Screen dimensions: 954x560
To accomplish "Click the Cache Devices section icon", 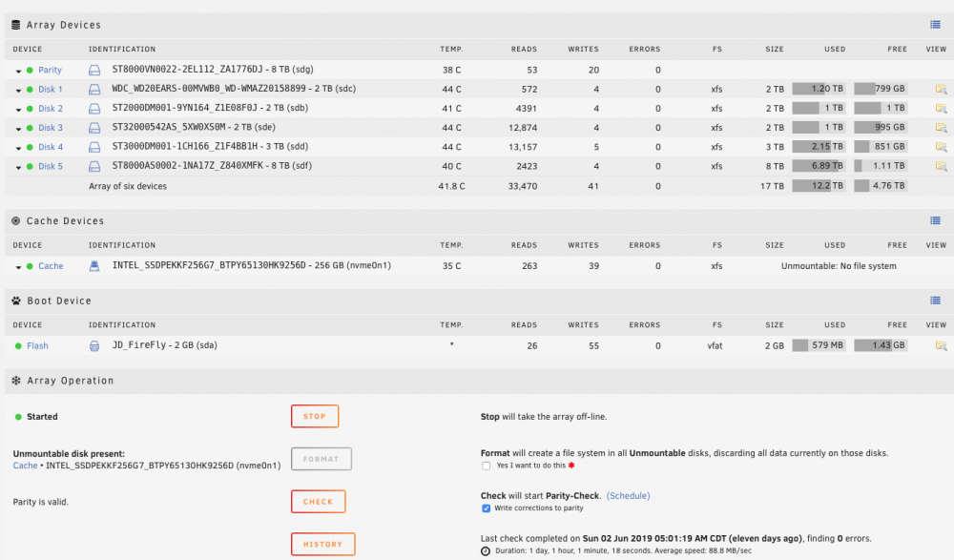I will coord(16,221).
